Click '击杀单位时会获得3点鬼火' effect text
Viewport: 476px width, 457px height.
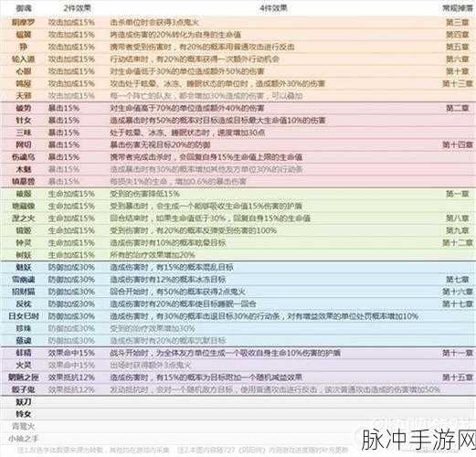154,22
